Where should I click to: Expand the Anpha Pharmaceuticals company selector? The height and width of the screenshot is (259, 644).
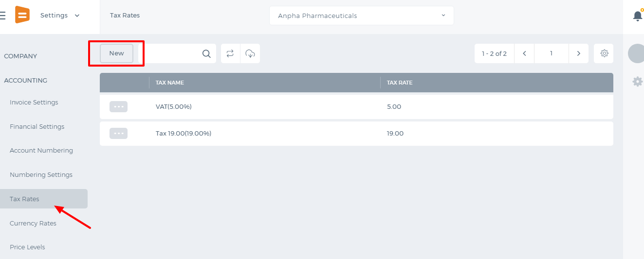click(361, 16)
